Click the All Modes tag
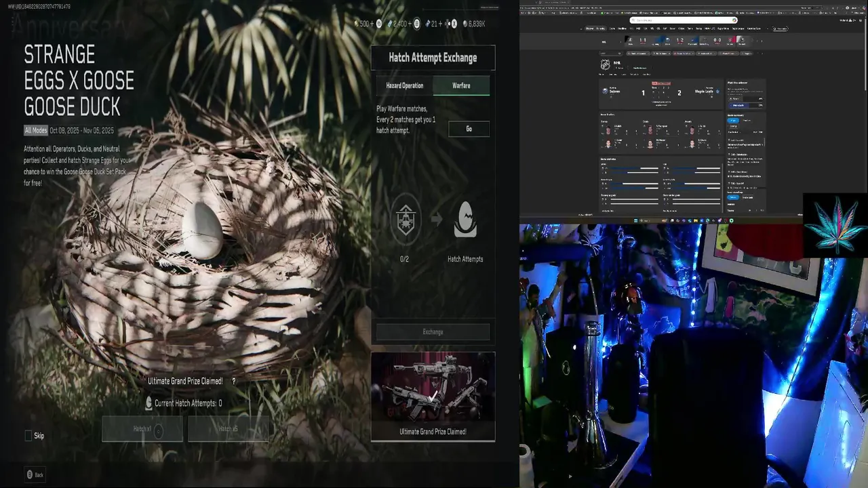Image resolution: width=868 pixels, height=488 pixels. [36, 130]
